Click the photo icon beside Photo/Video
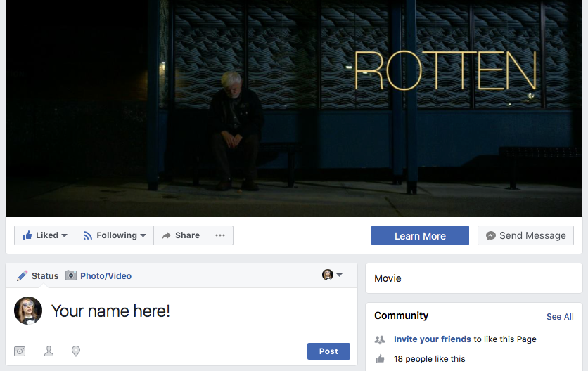This screenshot has width=588, height=371. coord(71,276)
